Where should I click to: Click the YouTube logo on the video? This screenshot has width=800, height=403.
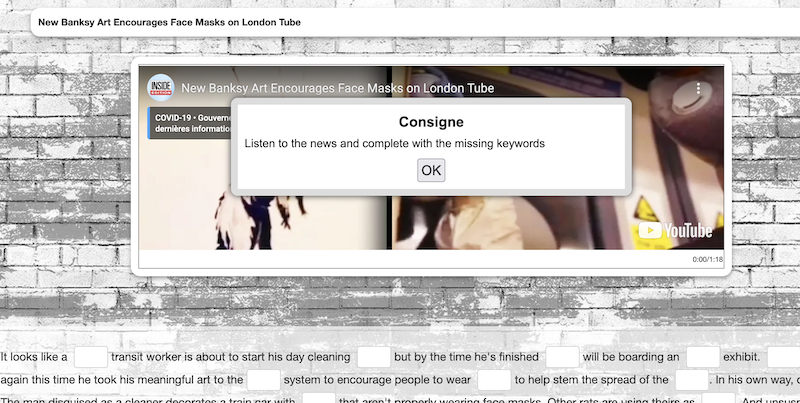click(x=674, y=231)
